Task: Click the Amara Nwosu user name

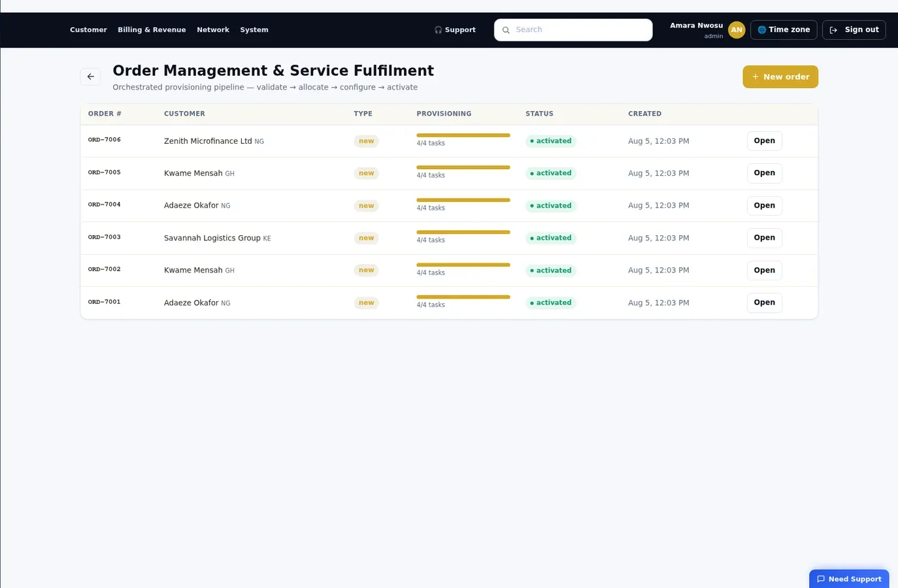Action: tap(697, 25)
